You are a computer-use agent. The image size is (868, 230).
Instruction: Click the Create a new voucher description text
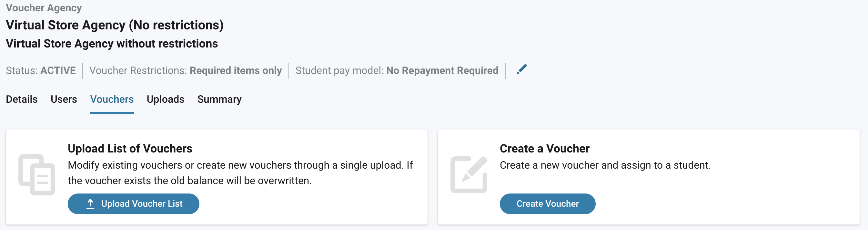[x=605, y=165]
